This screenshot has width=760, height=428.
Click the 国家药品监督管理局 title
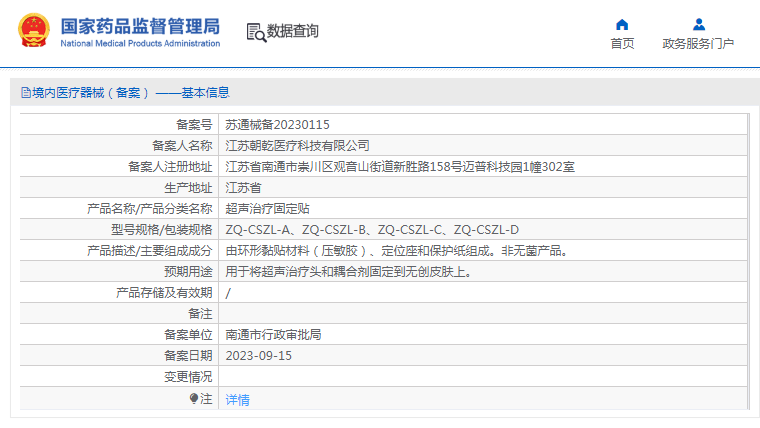[x=140, y=26]
